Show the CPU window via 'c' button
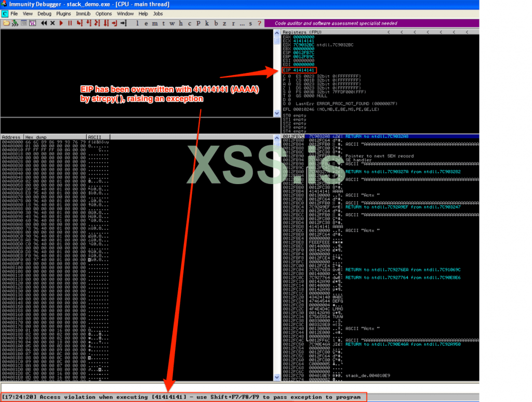This screenshot has width=532, height=402. coord(189,23)
